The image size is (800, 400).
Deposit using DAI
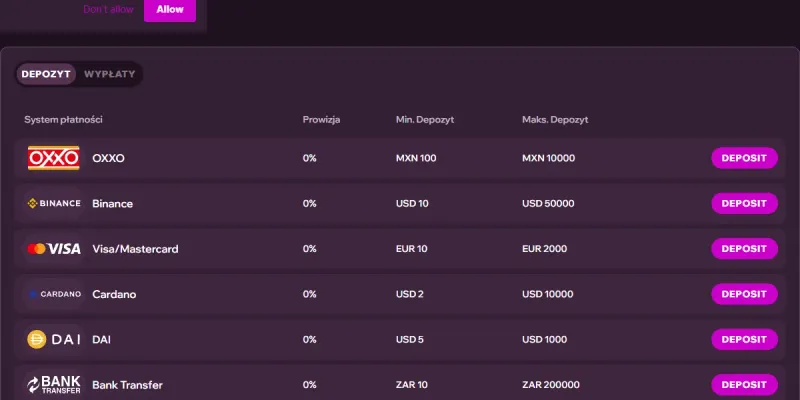[x=744, y=339]
